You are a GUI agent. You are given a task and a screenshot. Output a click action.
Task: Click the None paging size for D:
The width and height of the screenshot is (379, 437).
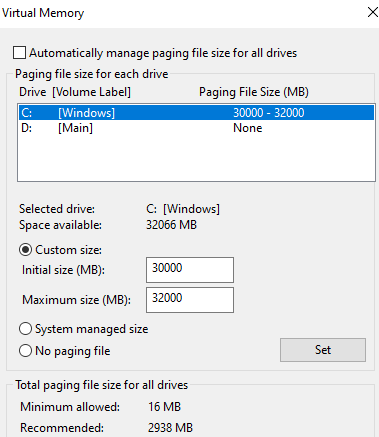[x=248, y=128]
